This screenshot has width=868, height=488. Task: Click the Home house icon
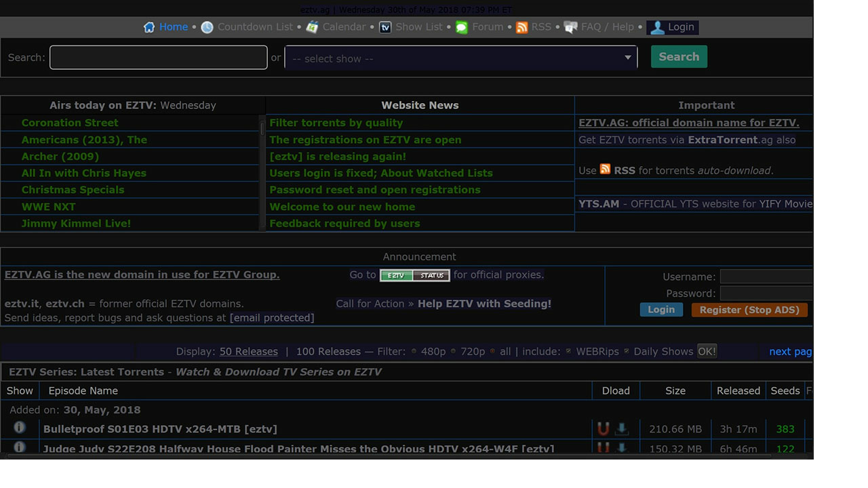point(149,27)
